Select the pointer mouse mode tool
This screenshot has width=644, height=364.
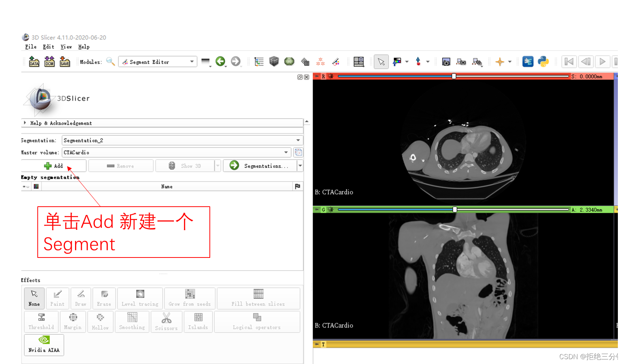pyautogui.click(x=381, y=62)
